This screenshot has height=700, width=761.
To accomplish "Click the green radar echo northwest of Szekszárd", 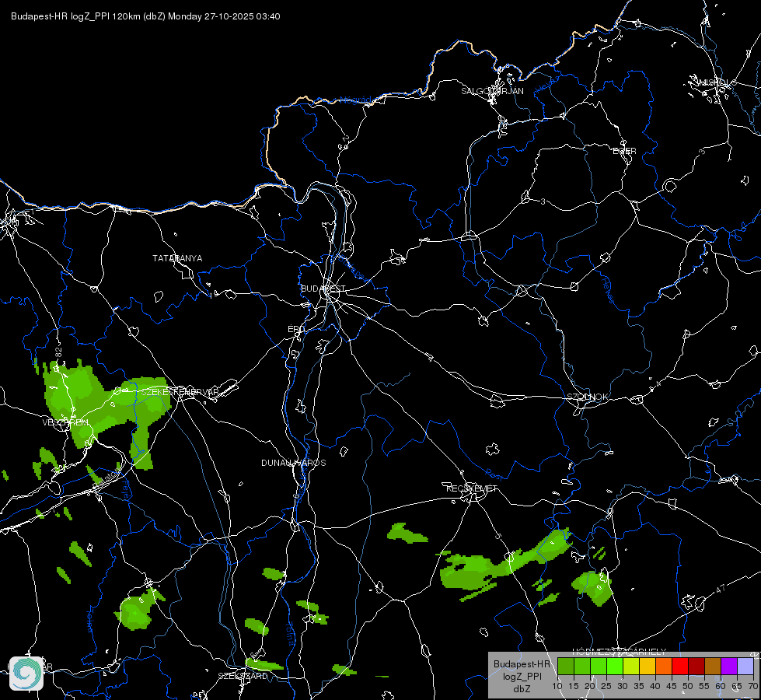I will pos(257,626).
